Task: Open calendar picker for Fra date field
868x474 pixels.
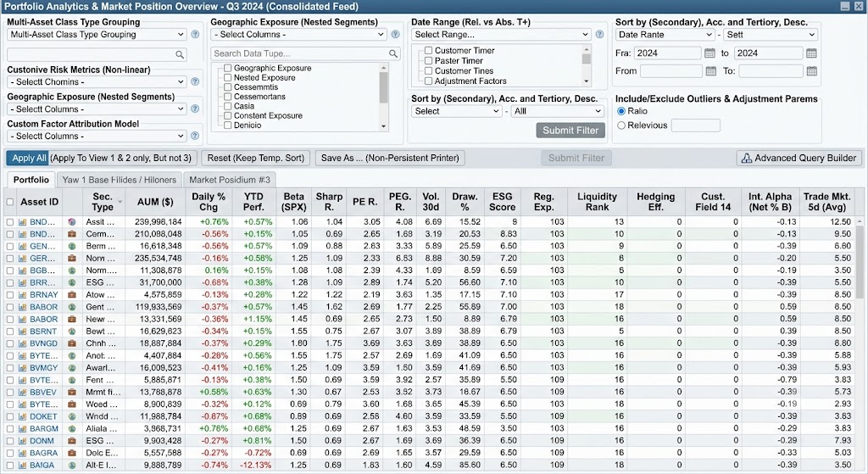Action: coord(709,53)
